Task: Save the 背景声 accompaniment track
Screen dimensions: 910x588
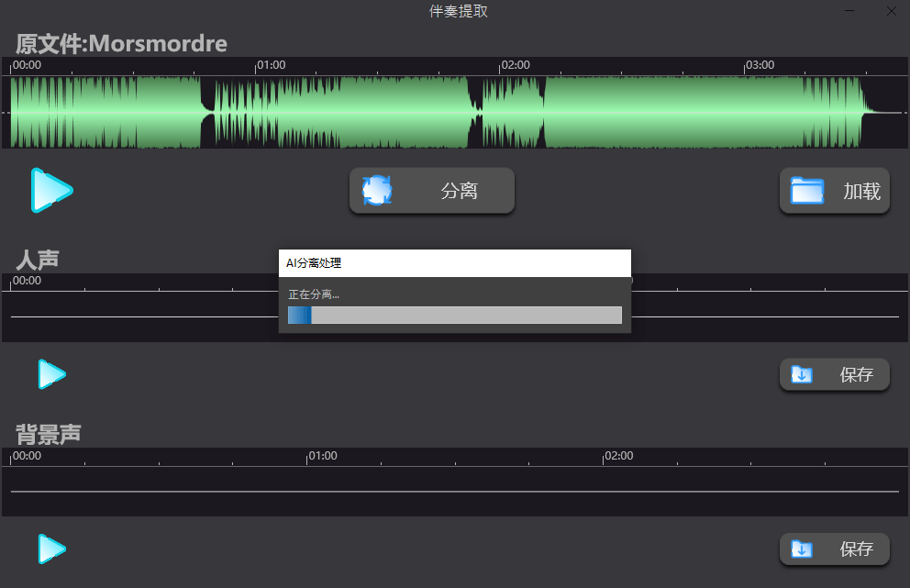Action: click(x=835, y=549)
